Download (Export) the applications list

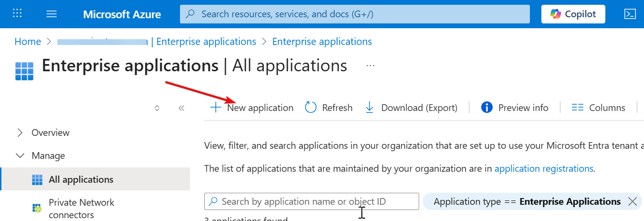(x=411, y=108)
